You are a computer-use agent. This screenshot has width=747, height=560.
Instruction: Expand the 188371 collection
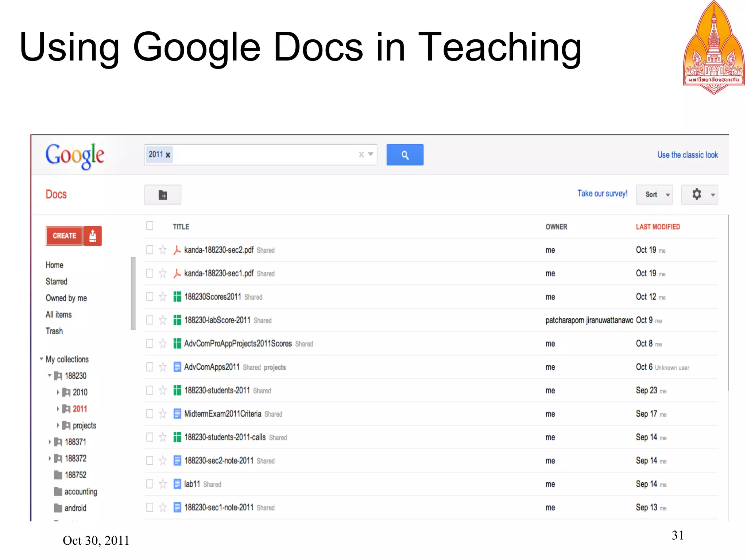(50, 442)
